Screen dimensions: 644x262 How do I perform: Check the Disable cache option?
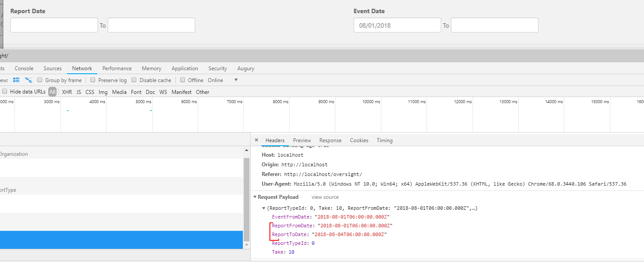pos(135,80)
